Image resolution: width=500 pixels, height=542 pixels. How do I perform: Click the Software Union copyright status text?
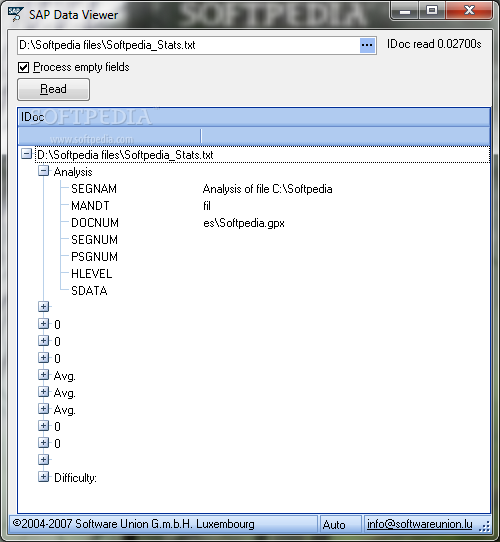[x=133, y=524]
